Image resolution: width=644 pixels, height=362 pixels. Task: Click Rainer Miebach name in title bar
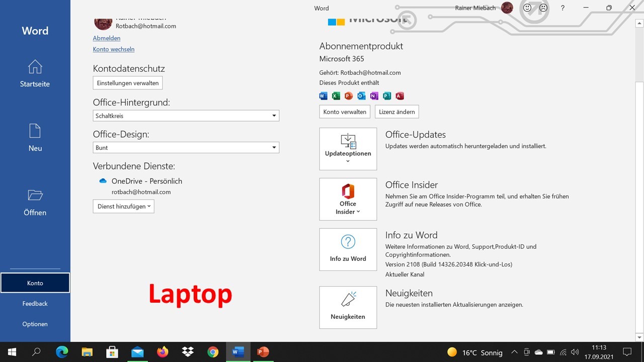click(x=475, y=8)
